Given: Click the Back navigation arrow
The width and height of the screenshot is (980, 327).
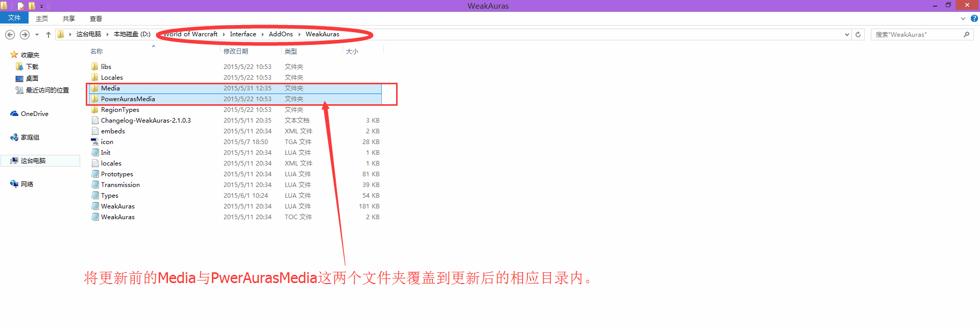Looking at the screenshot, I should tap(10, 35).
